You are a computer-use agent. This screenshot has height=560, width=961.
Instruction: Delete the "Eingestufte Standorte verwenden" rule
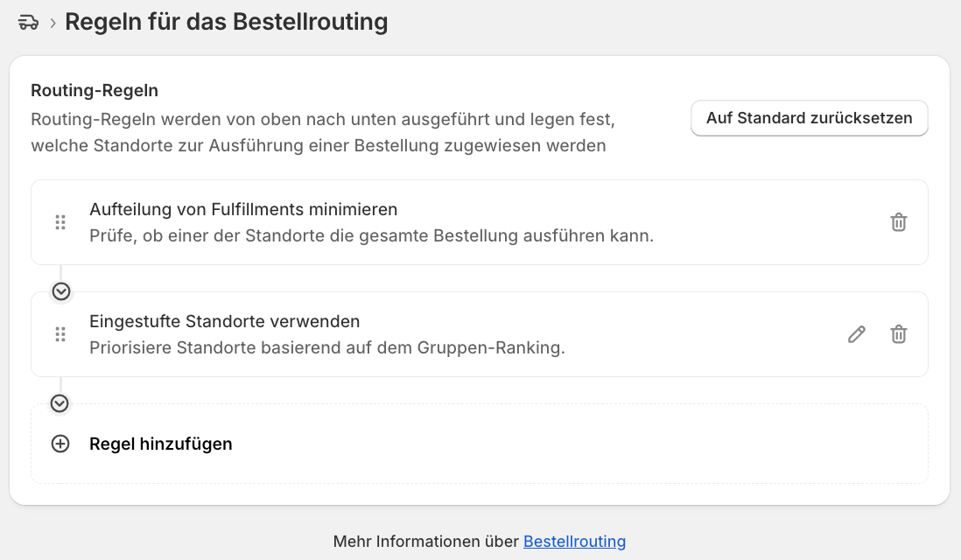tap(899, 334)
